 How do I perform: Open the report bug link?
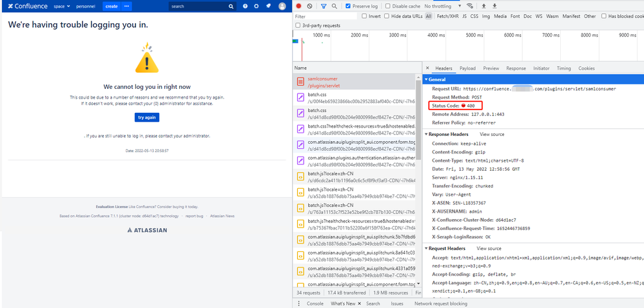194,216
